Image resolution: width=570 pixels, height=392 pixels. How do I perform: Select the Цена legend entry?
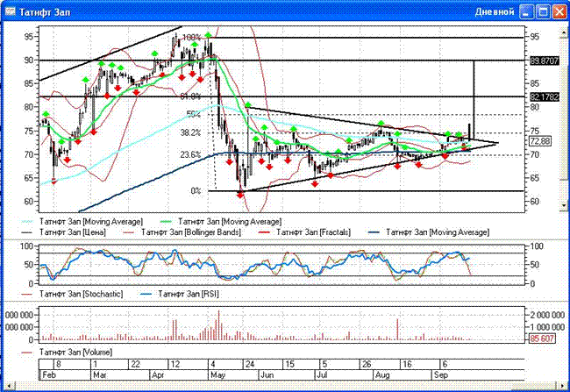click(x=64, y=232)
